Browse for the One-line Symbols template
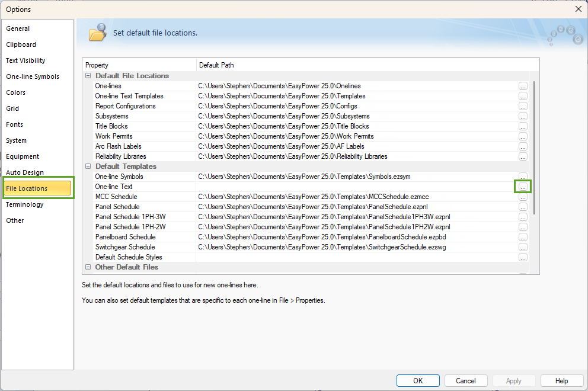Screen dimensions: 588x391 coord(523,177)
